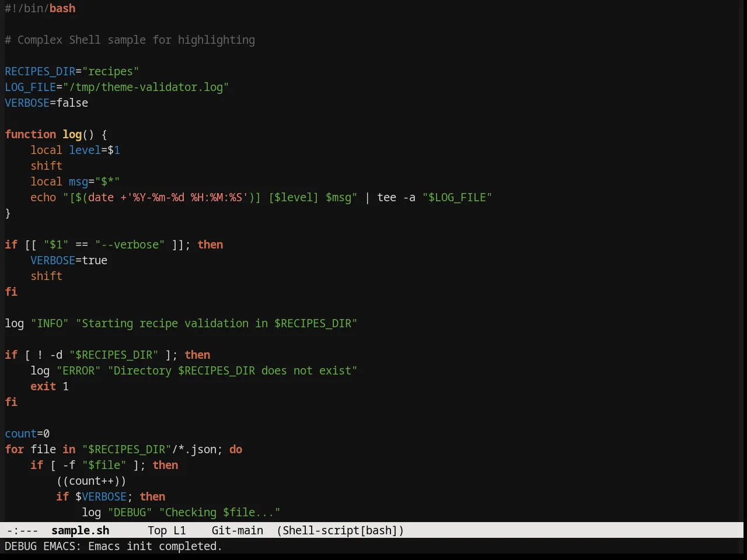
Task: Click the Top buffer position indicator
Action: [157, 530]
